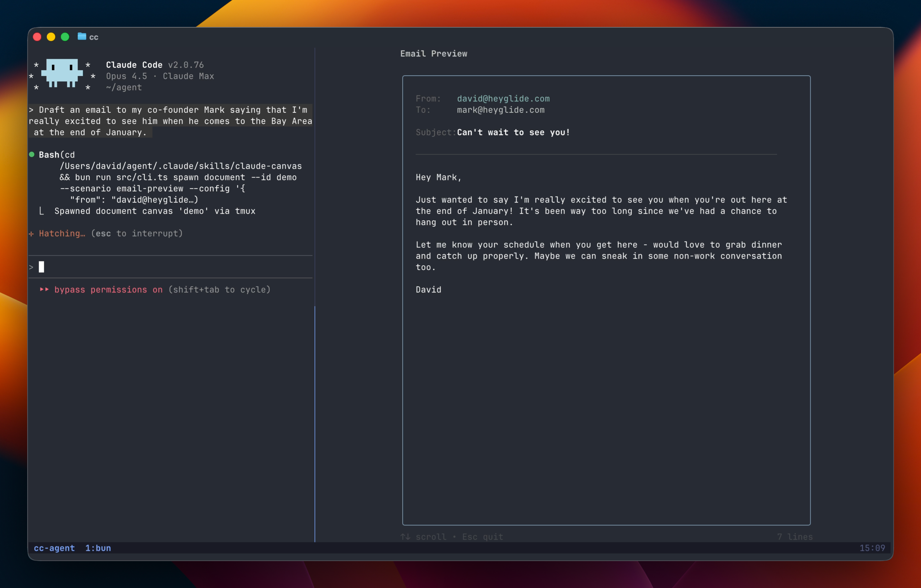
Task: Click Esc quit in the preview footer
Action: click(482, 537)
